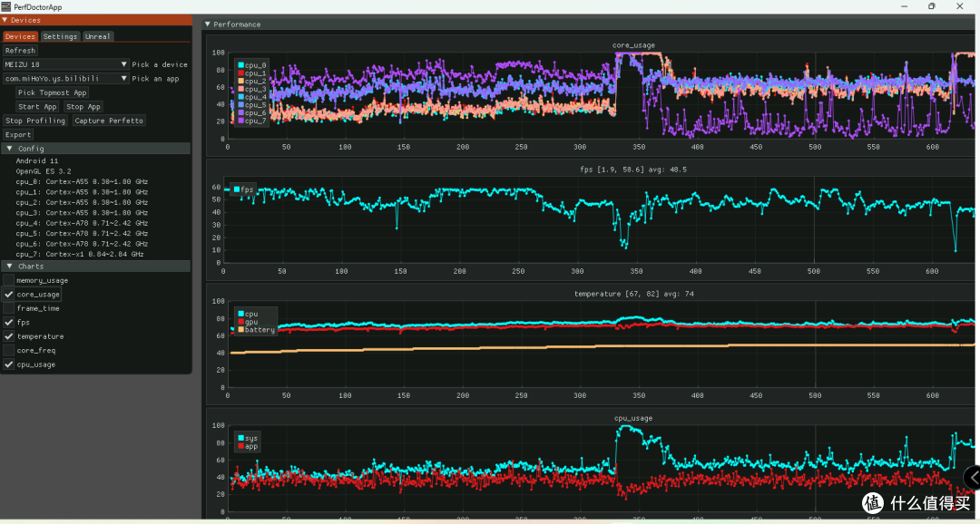Enable the core_freq chart checkbox
The width and height of the screenshot is (980, 524).
tap(9, 350)
